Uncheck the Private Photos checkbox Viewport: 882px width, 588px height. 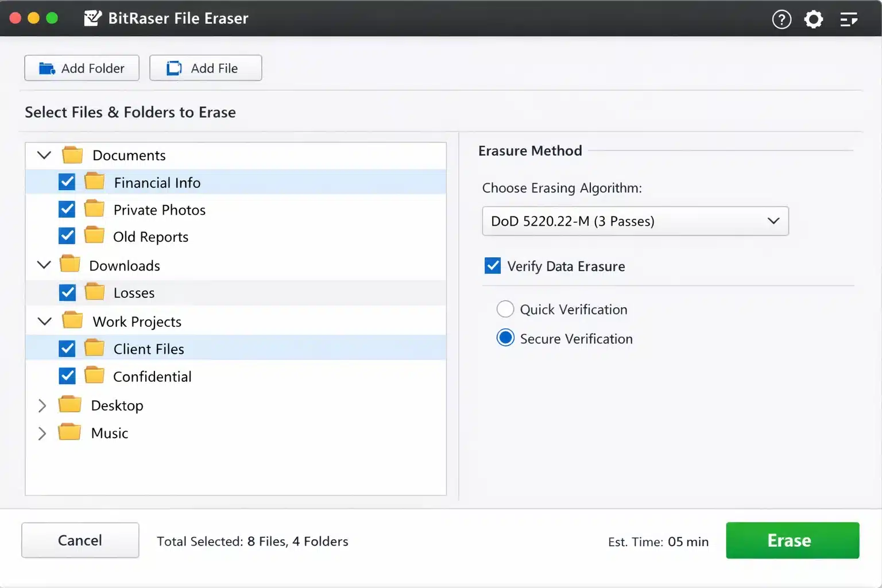67,208
